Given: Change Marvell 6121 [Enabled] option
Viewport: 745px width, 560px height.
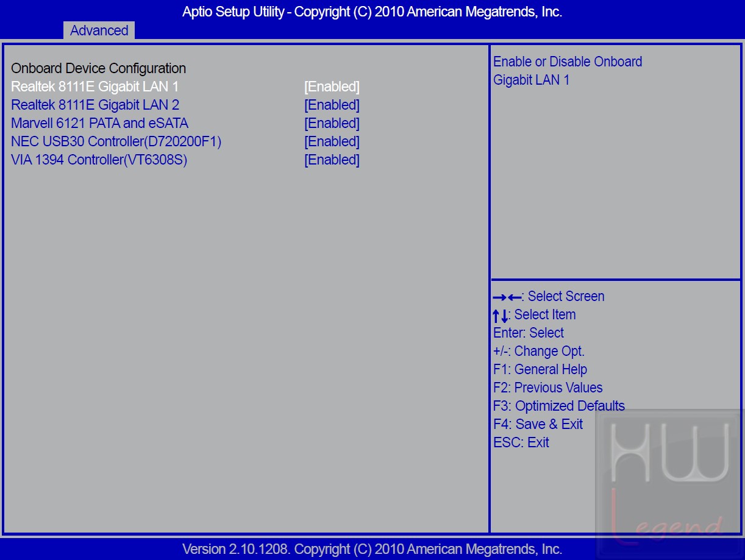Looking at the screenshot, I should 332,123.
